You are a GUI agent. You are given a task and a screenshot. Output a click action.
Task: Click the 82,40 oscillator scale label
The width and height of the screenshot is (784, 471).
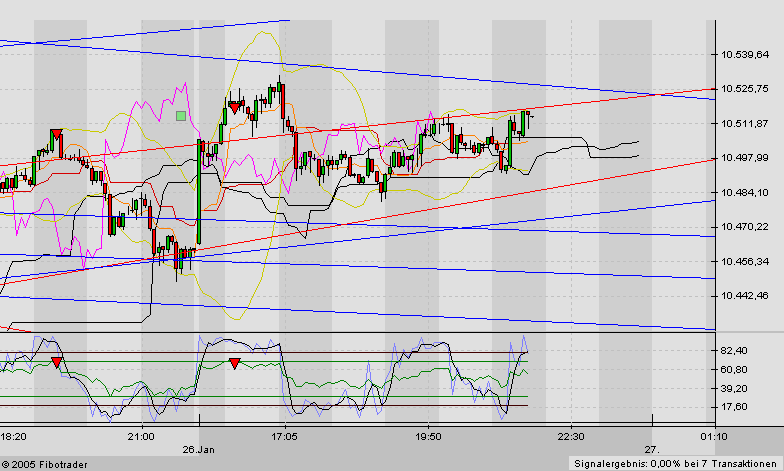(735, 351)
